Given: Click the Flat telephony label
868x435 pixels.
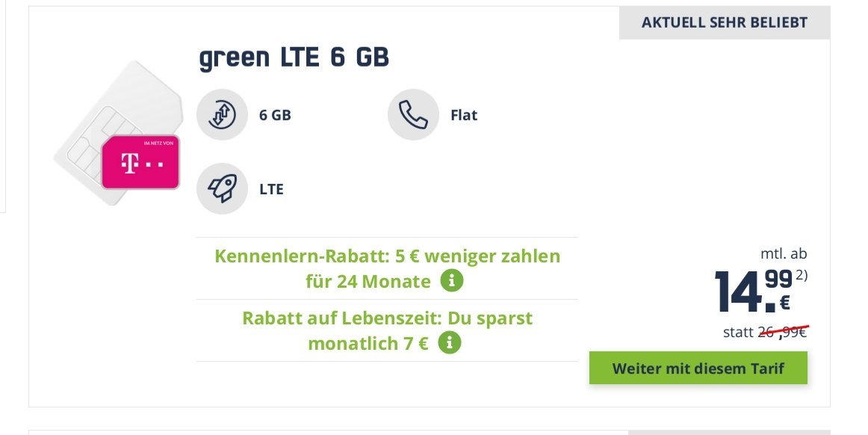Looking at the screenshot, I should click(x=464, y=115).
